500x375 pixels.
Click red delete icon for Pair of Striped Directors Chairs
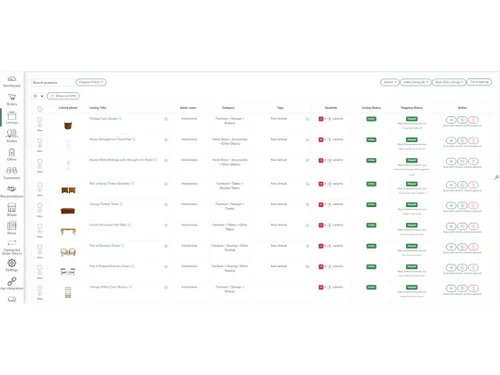click(x=473, y=268)
